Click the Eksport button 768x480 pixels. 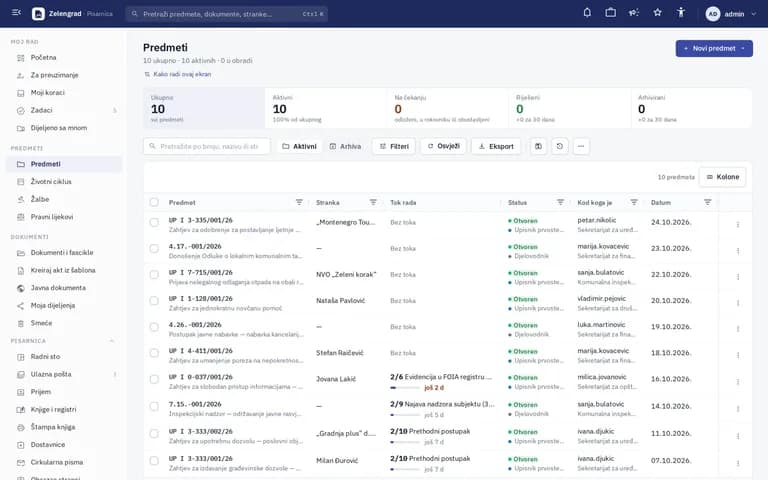[496, 146]
